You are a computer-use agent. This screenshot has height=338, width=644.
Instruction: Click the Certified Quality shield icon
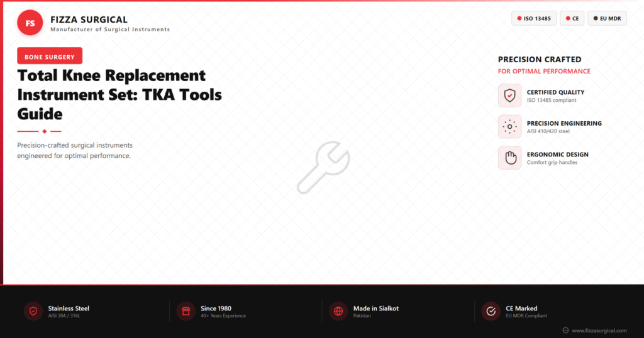[509, 95]
